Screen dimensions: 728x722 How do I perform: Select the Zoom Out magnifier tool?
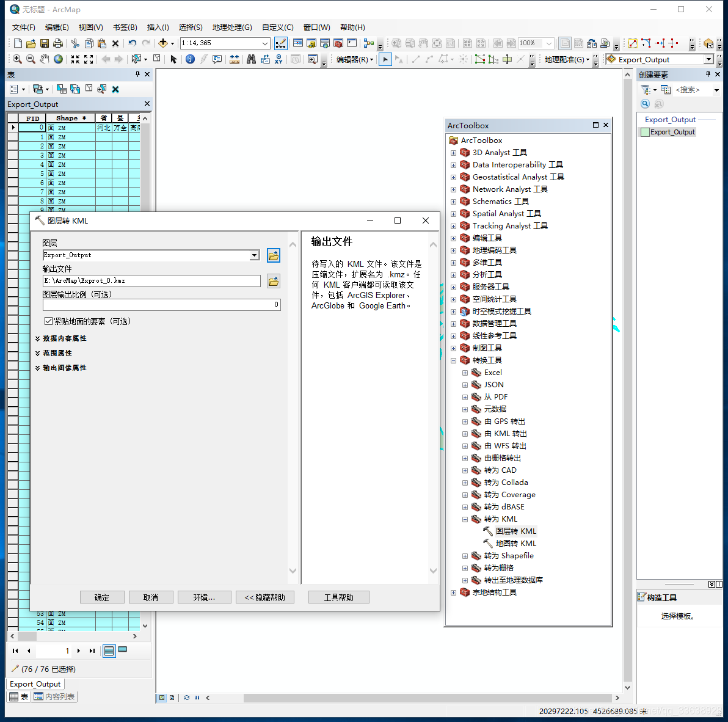pyautogui.click(x=31, y=59)
